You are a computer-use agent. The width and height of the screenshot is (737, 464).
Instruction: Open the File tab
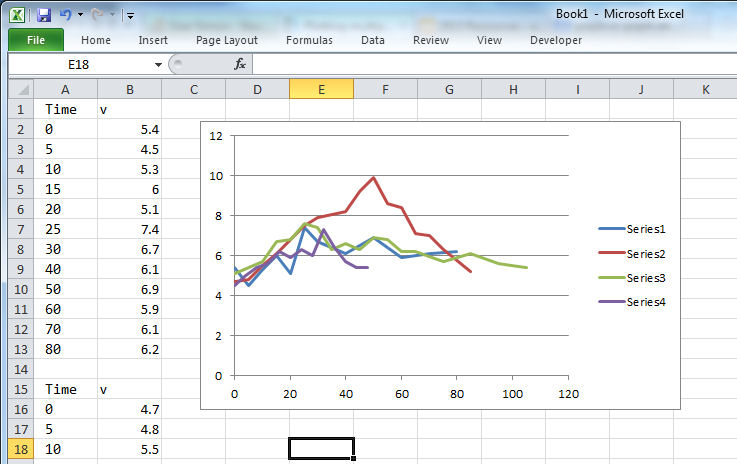pyautogui.click(x=35, y=40)
